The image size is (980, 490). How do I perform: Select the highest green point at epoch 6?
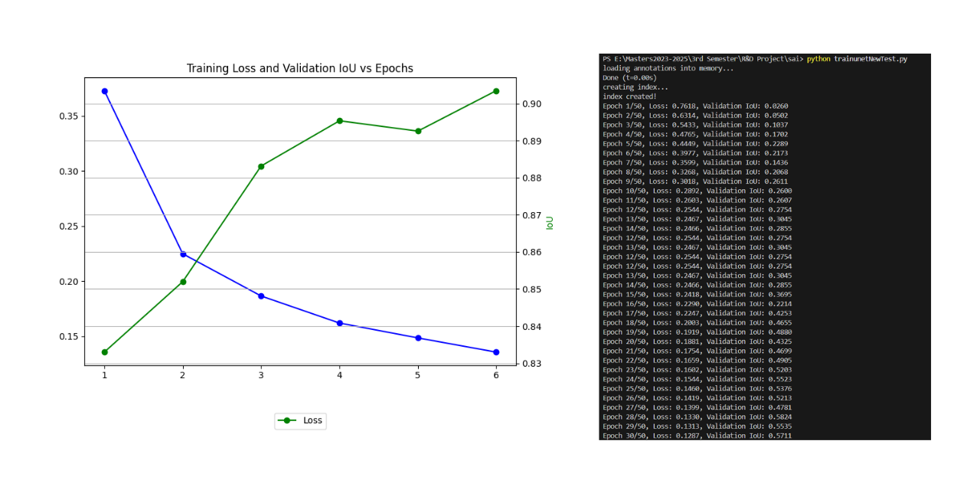[x=495, y=90]
